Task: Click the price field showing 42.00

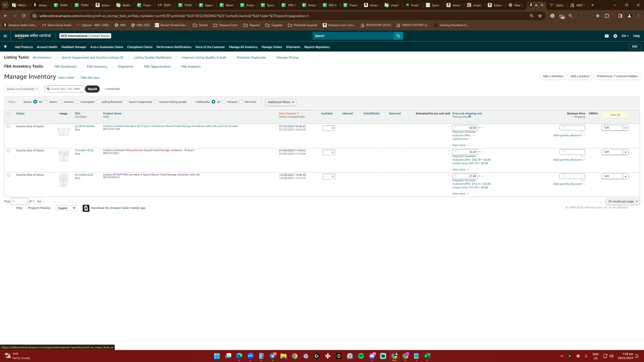Action: click(465, 128)
